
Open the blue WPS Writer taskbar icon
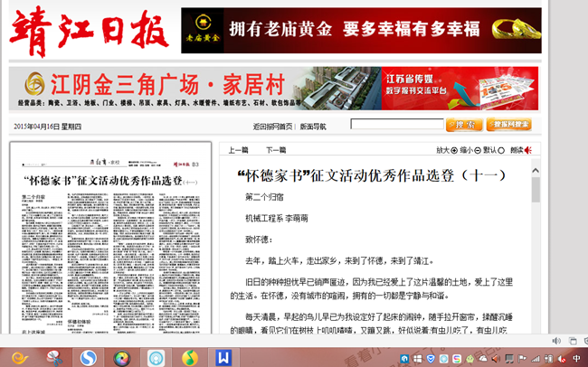pos(222,357)
